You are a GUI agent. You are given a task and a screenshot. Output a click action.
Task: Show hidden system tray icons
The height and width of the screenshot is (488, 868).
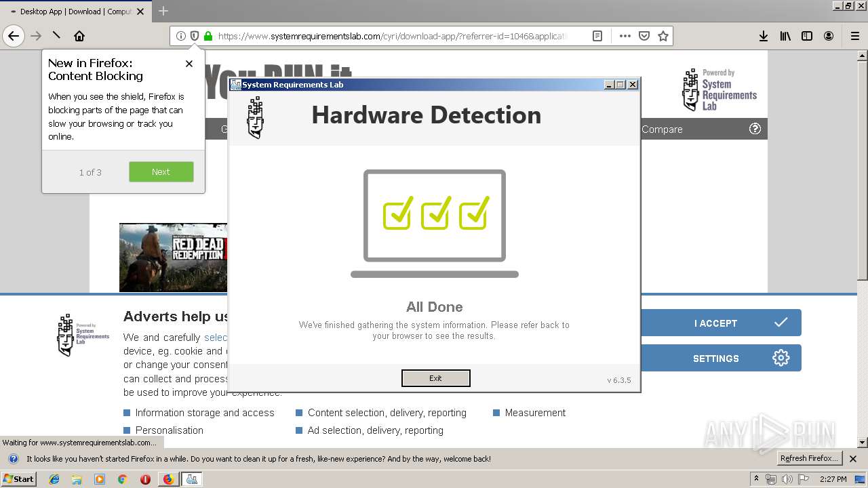tap(757, 479)
